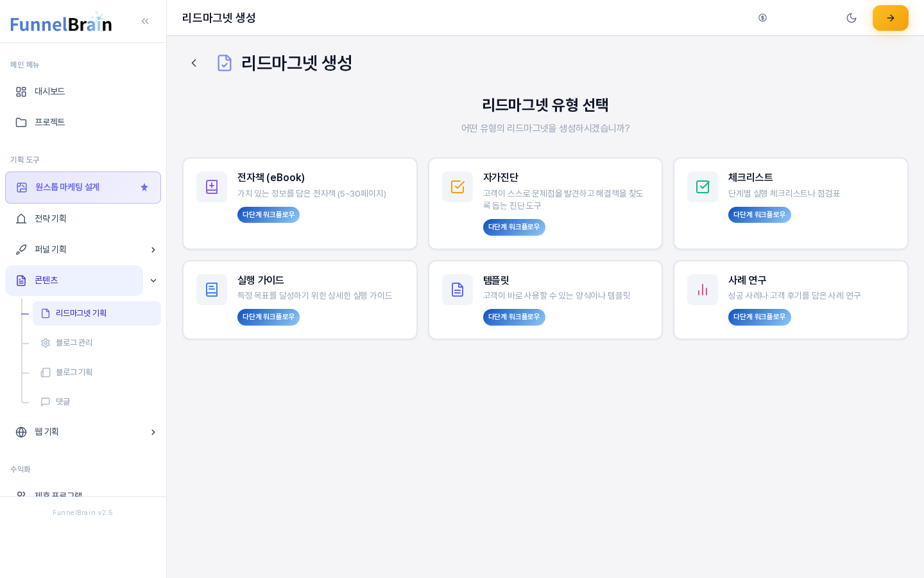Choose the 자가진단 title text
The height and width of the screenshot is (578, 924).
coord(501,178)
